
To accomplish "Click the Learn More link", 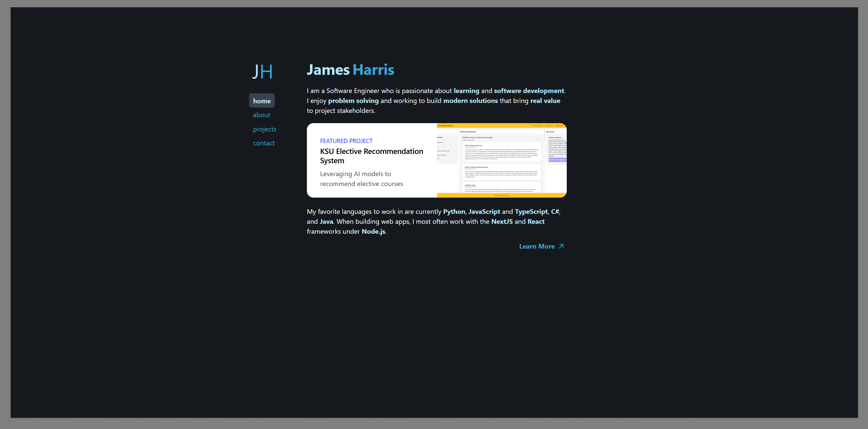I will (x=542, y=246).
